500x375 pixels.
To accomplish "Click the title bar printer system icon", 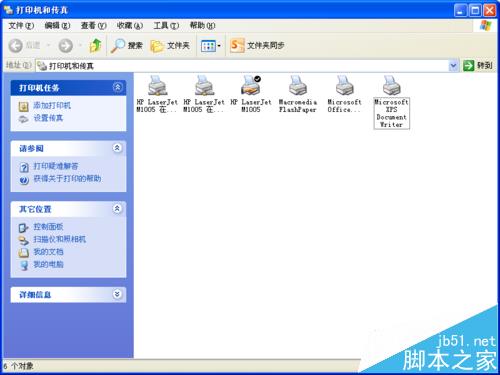I will [x=8, y=10].
